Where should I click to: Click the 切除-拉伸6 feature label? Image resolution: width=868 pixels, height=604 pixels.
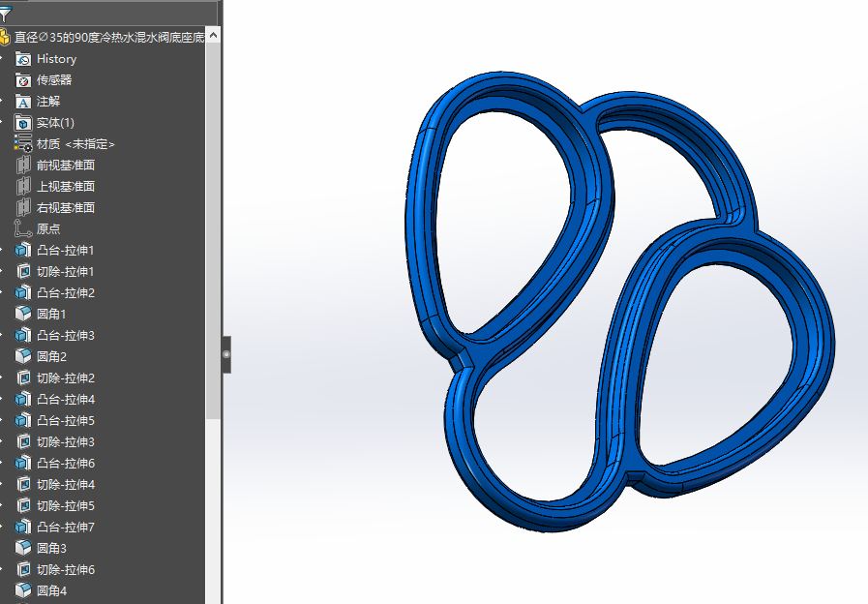click(66, 570)
